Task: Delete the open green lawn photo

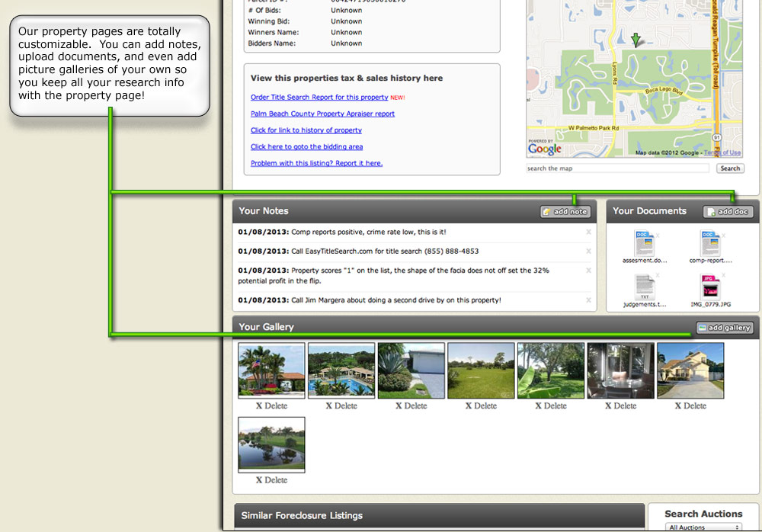Action: [x=481, y=405]
